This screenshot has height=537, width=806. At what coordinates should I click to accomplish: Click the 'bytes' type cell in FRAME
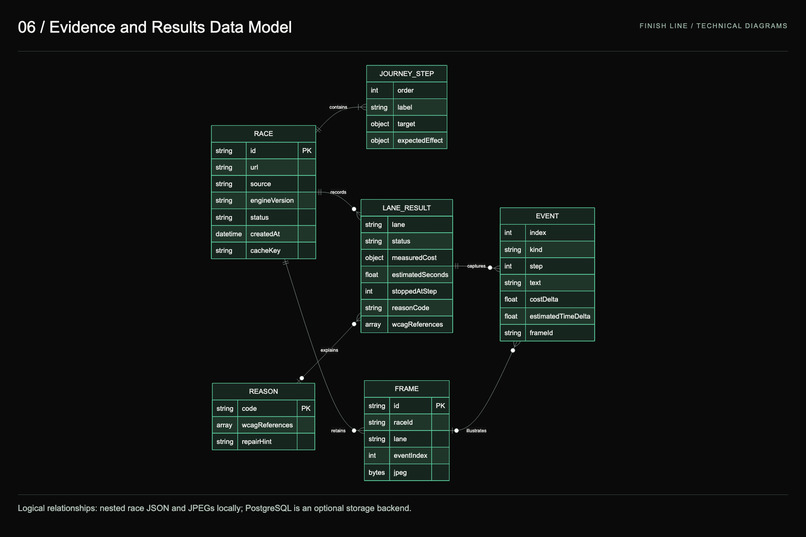377,472
